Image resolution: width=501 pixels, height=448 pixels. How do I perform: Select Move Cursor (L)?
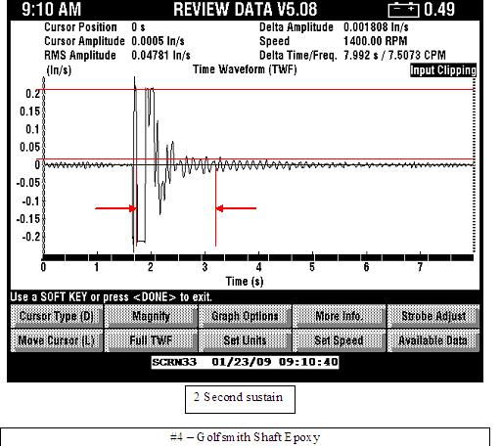57,340
